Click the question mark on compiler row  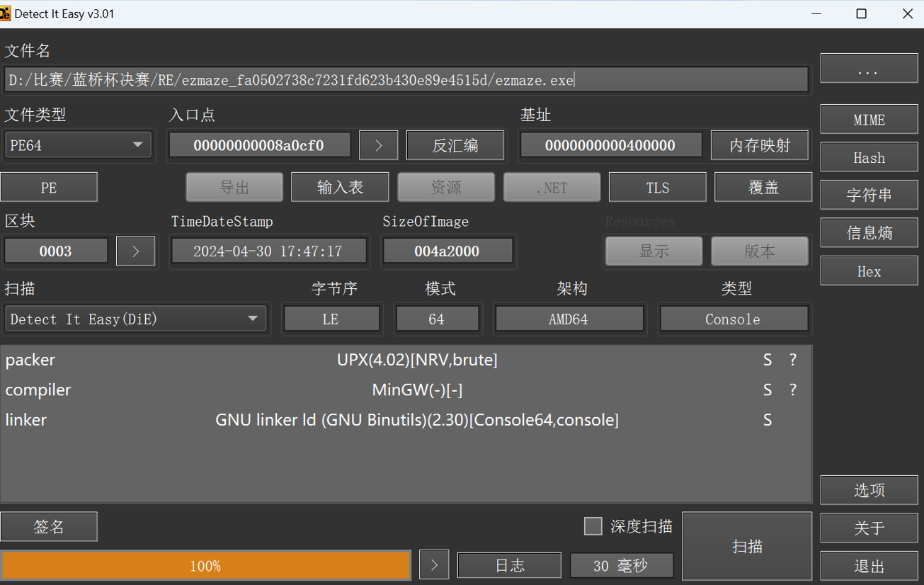(793, 390)
